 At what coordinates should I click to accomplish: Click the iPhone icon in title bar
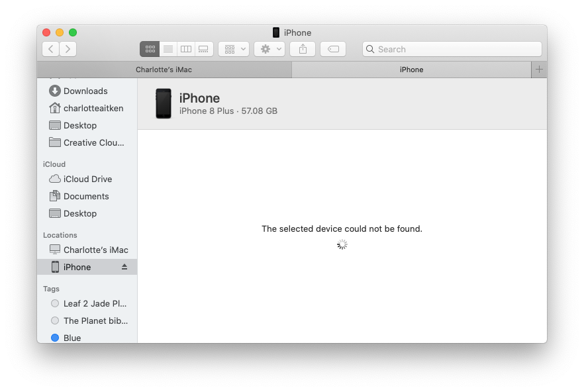276,32
